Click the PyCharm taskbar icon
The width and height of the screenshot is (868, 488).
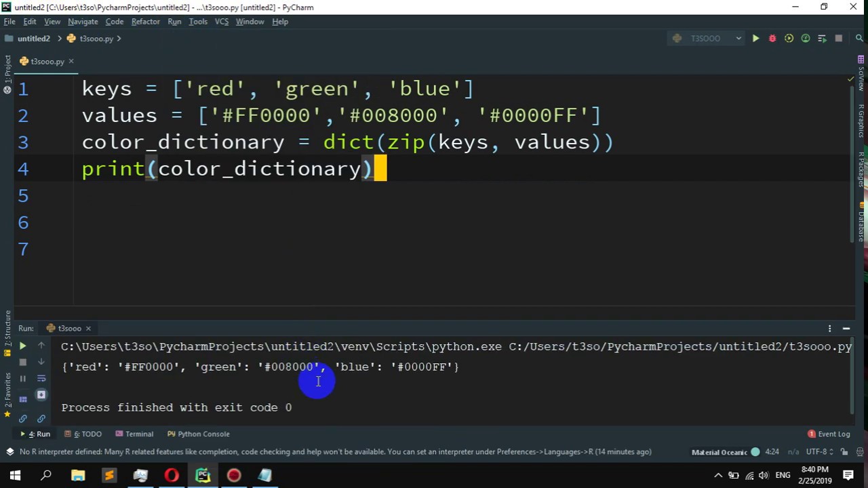203,476
